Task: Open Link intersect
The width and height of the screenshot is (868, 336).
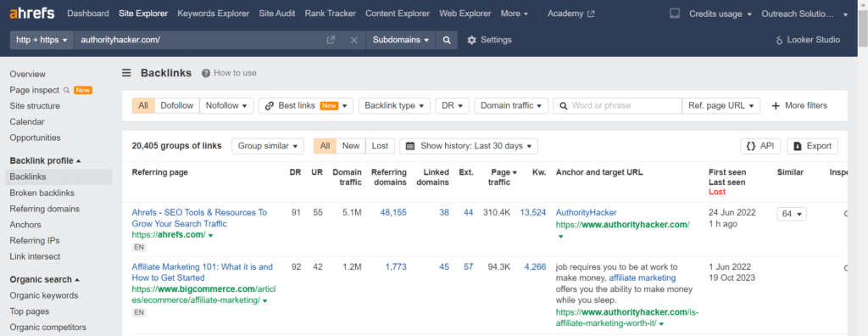Action: click(x=35, y=257)
